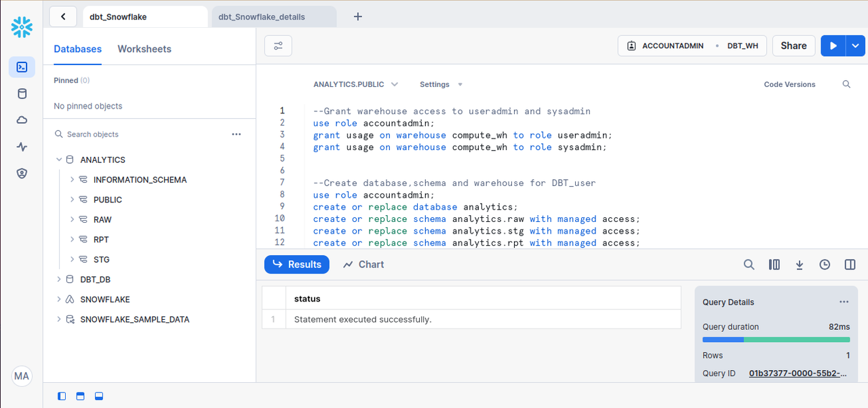868x408 pixels.
Task: Open Data section icon in sidebar
Action: tap(22, 94)
